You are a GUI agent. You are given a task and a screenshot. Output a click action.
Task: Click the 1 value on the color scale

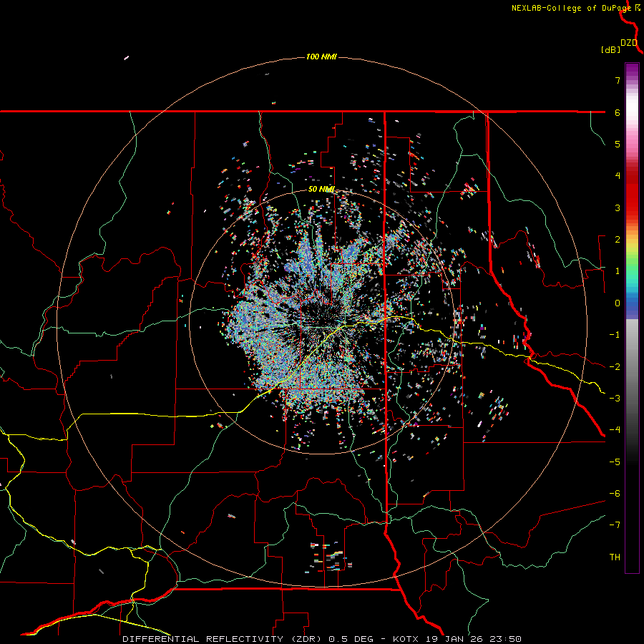(x=618, y=271)
